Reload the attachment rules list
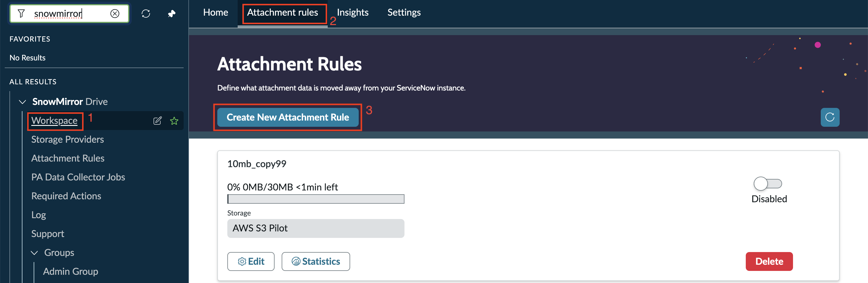Screen dimensions: 868x283 coord(830,117)
